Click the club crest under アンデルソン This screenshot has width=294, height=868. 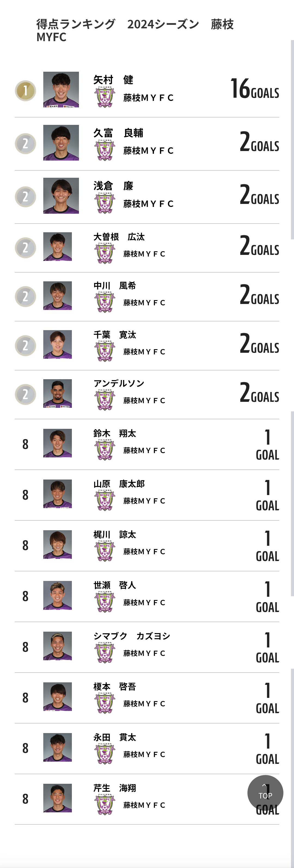click(105, 400)
